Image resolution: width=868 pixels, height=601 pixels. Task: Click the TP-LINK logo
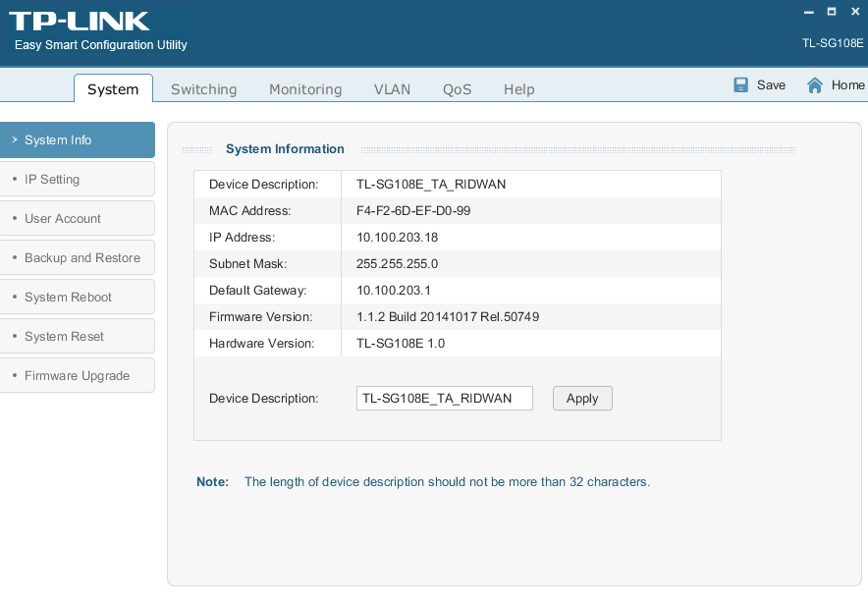[x=80, y=22]
